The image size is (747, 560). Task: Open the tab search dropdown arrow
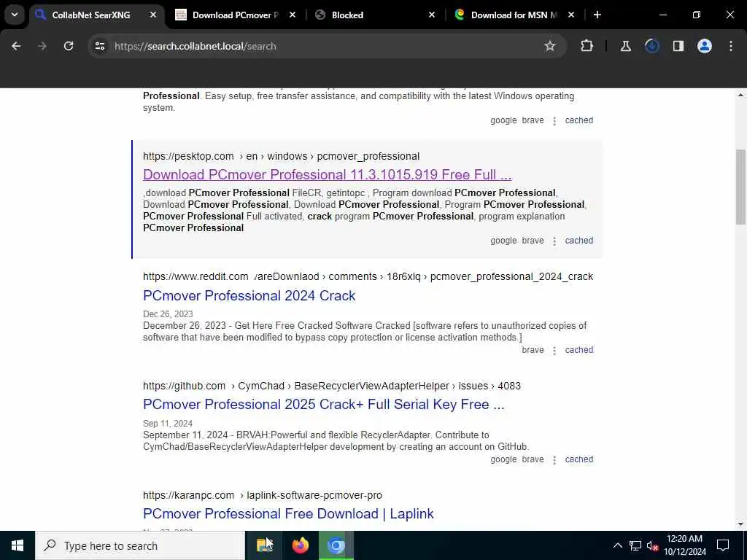(x=15, y=15)
